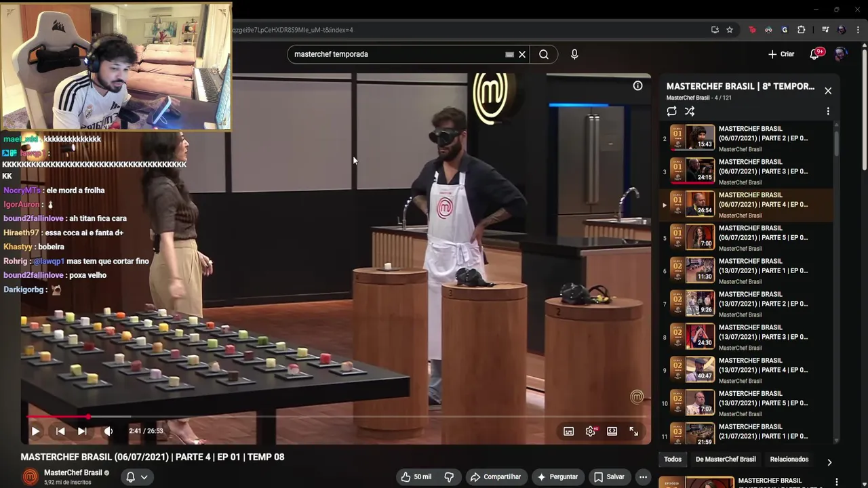This screenshot has height=488, width=868.
Task: Open the browser media controls icon
Action: coord(825,30)
